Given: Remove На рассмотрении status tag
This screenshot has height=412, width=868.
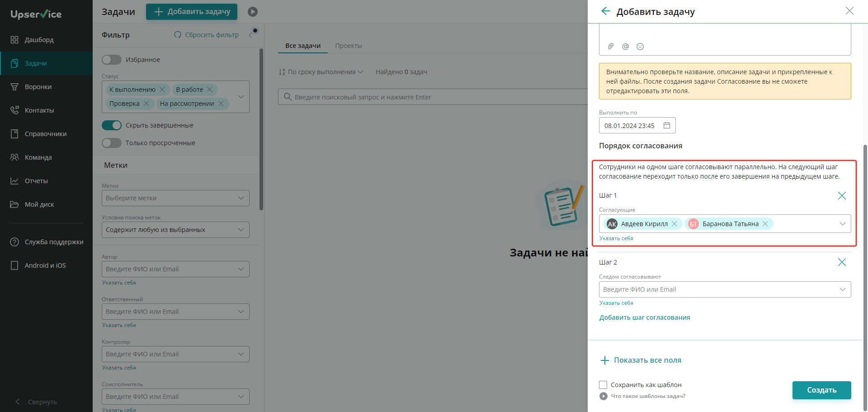Looking at the screenshot, I should pyautogui.click(x=221, y=104).
